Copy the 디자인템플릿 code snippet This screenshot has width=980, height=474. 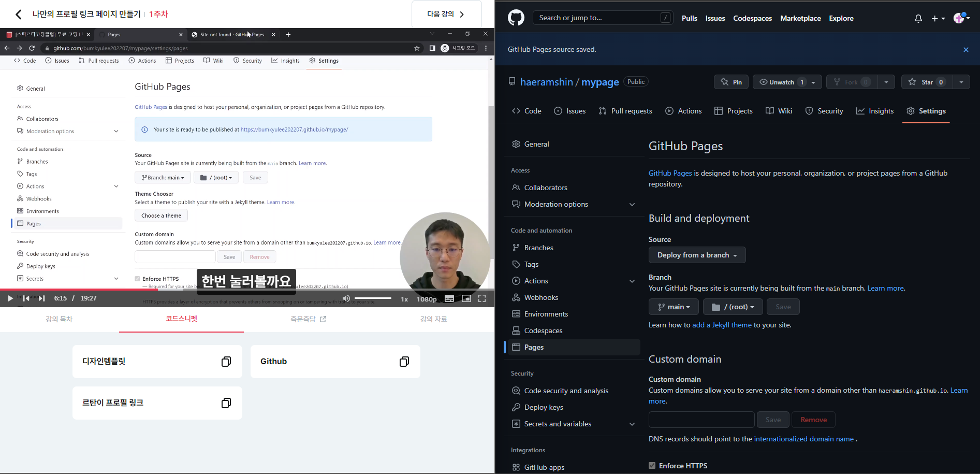click(226, 362)
